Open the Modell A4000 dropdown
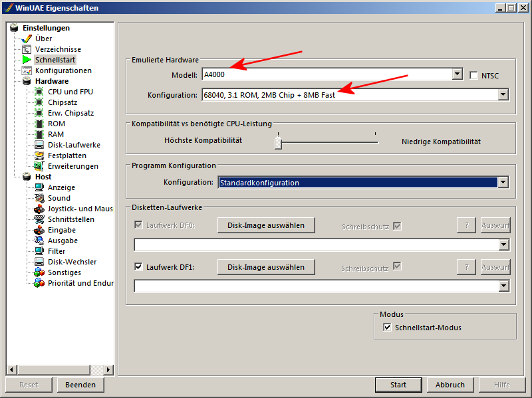This screenshot has height=398, width=532. (458, 74)
